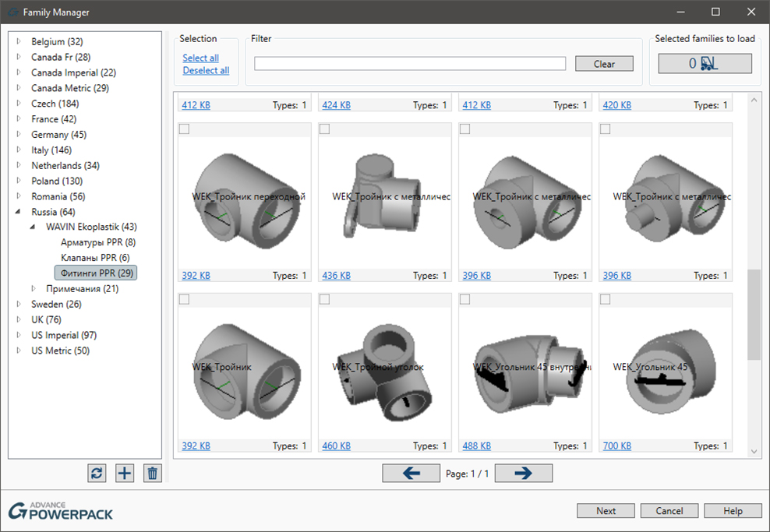Select Клапаны PPR (6) in the tree

click(95, 258)
